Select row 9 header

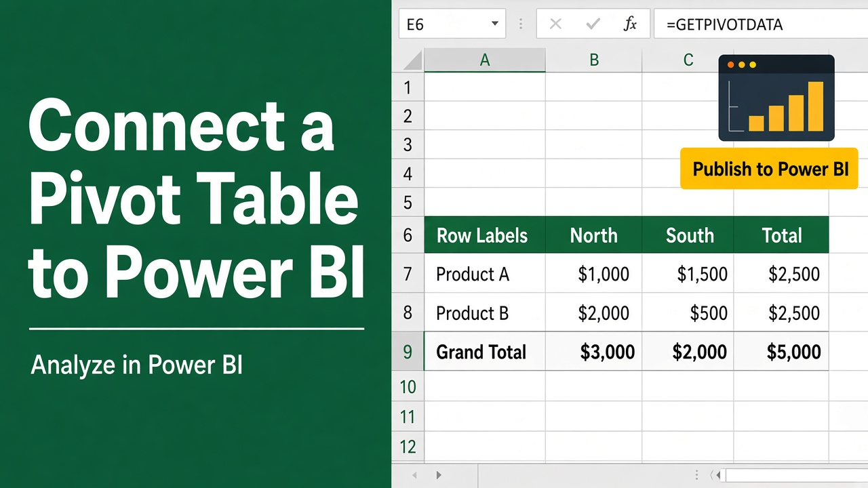(x=408, y=351)
